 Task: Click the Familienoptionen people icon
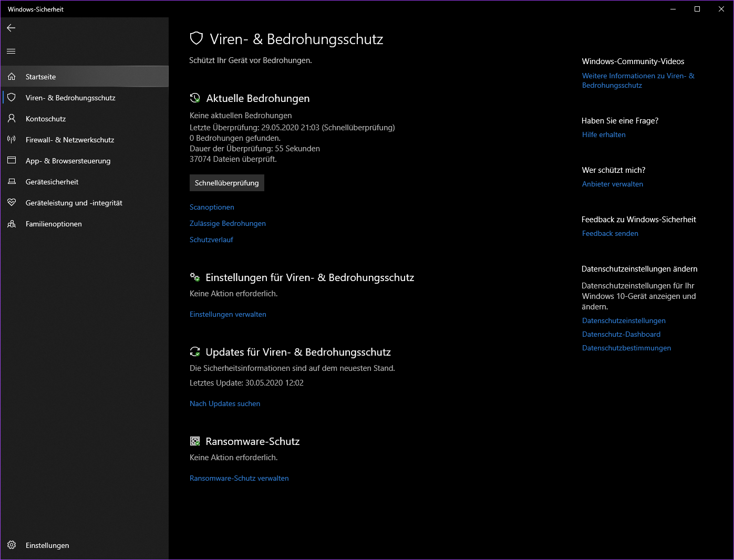12,224
